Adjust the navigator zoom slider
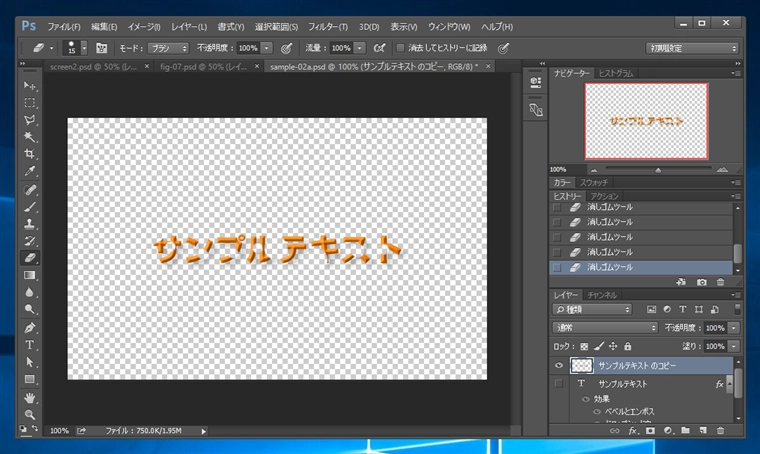 [x=658, y=170]
